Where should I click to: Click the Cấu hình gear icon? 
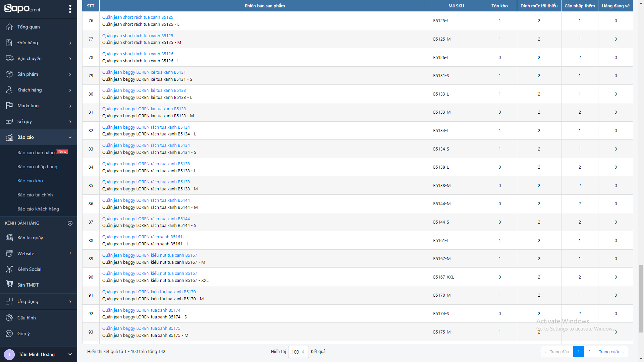tap(9, 318)
